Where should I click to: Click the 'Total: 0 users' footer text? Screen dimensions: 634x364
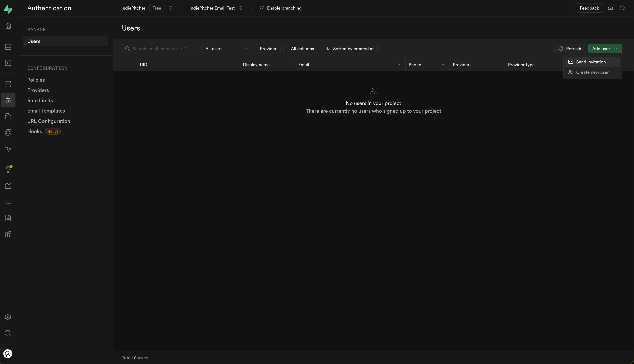135,358
